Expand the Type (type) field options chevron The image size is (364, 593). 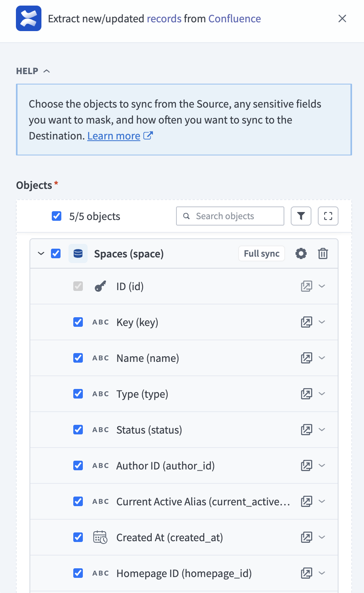tap(322, 394)
